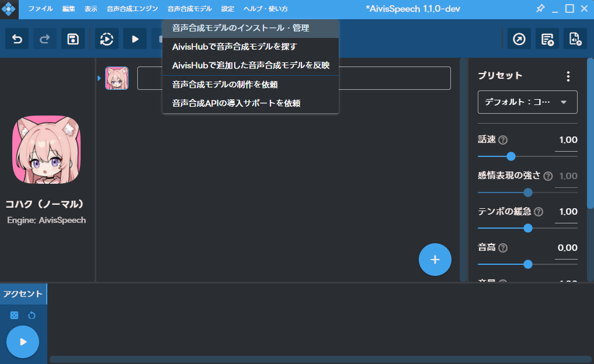
Task: Click the large コハク character portrait
Action: tap(46, 150)
